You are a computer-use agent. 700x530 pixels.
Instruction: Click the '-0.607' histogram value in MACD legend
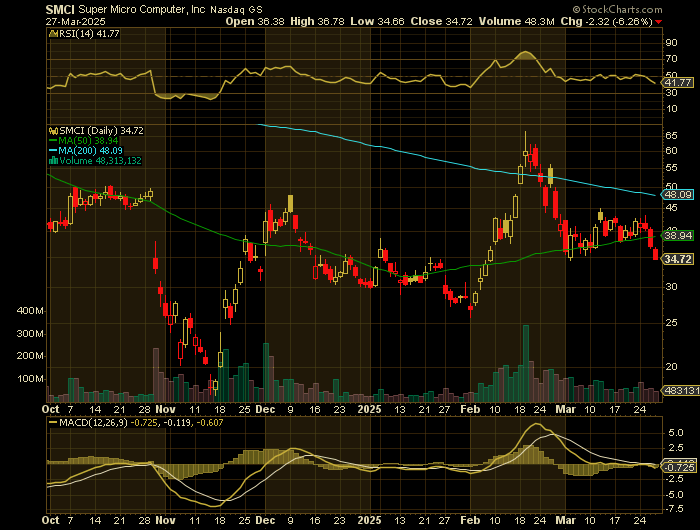click(208, 422)
